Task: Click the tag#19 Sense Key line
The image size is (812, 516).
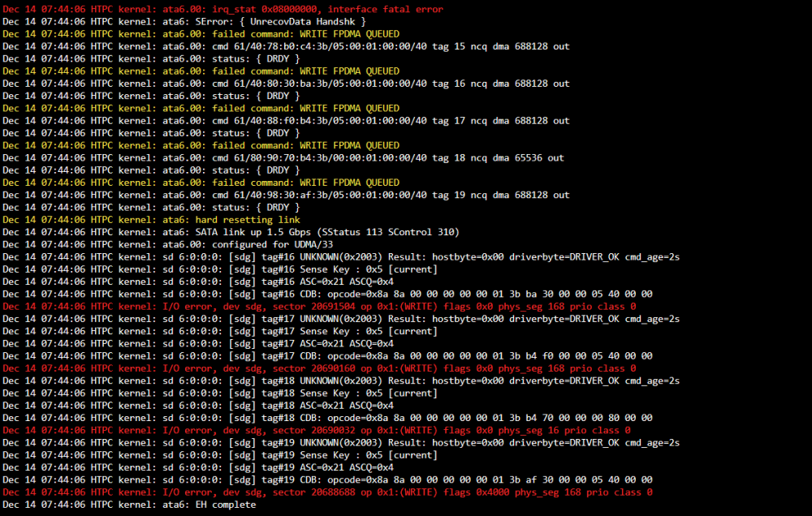Action: [220, 455]
